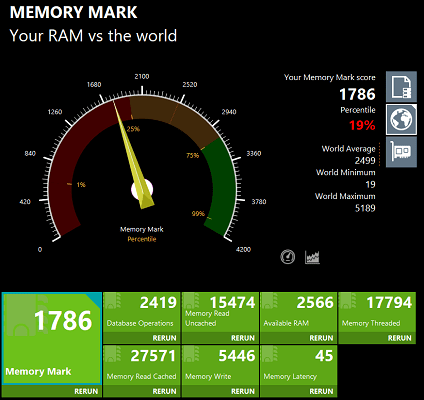Switch to the gauge view icon
This screenshot has width=424, height=400.
(288, 257)
